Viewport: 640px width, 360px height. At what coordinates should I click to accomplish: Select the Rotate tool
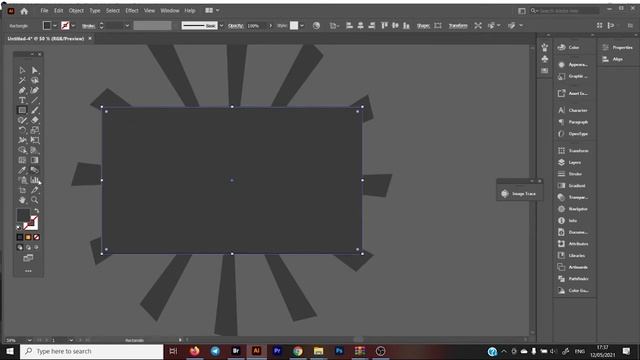pos(22,130)
